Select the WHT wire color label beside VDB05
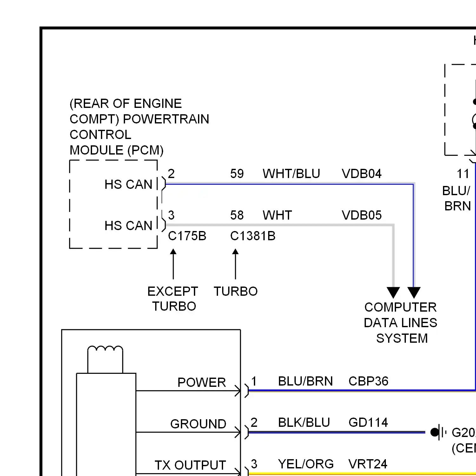 pyautogui.click(x=277, y=215)
